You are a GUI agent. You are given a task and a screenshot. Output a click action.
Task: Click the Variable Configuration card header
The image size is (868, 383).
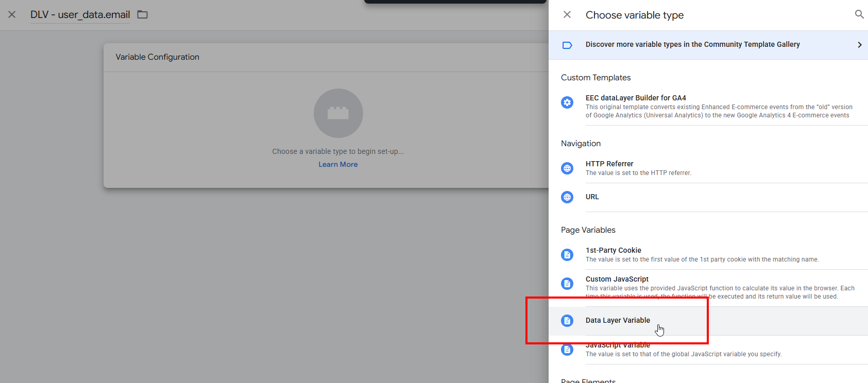pyautogui.click(x=326, y=57)
